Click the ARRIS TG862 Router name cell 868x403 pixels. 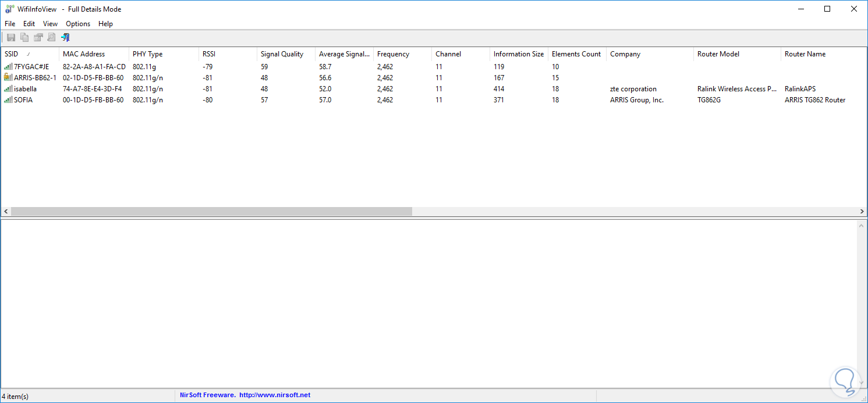815,100
